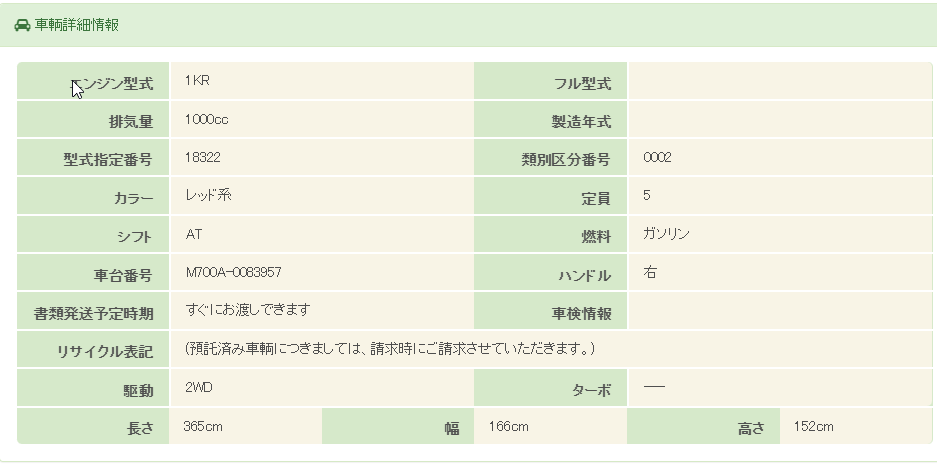Viewport: 937px width, 464px height.
Task: Click the 駆動 value 2WD
Action: pos(198,387)
